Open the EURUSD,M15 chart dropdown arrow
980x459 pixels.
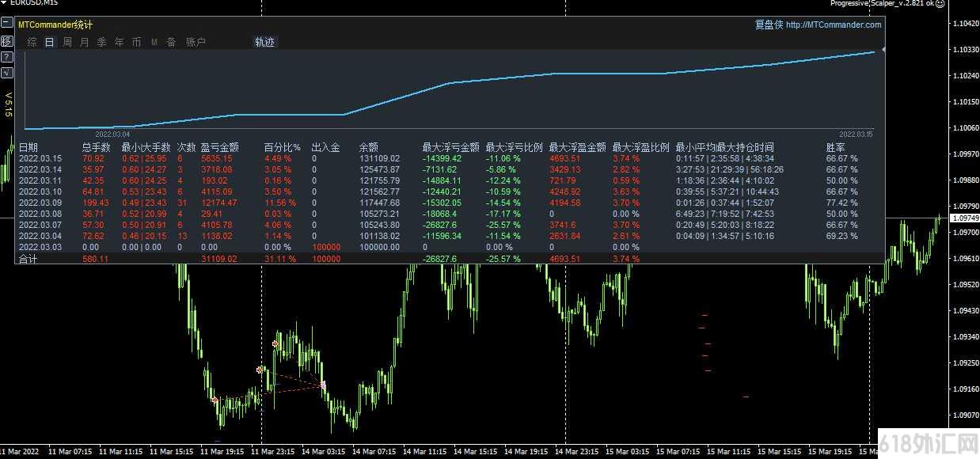[x=3, y=3]
